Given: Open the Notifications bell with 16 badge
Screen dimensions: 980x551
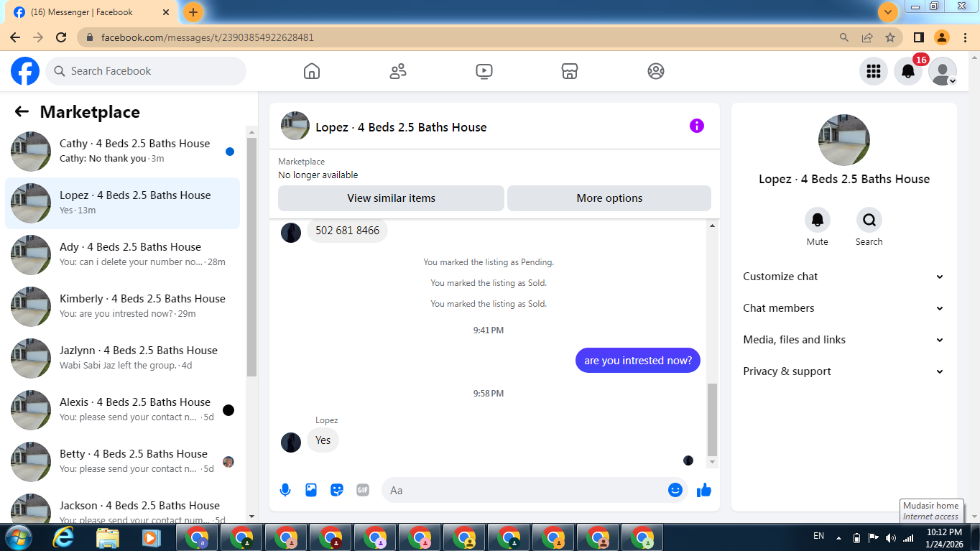Looking at the screenshot, I should pyautogui.click(x=908, y=71).
